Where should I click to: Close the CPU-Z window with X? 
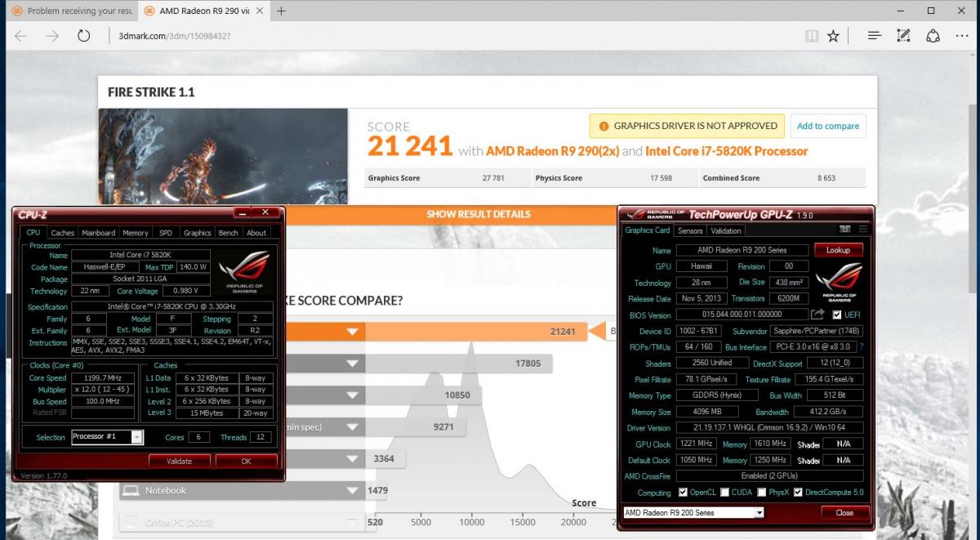(x=265, y=212)
